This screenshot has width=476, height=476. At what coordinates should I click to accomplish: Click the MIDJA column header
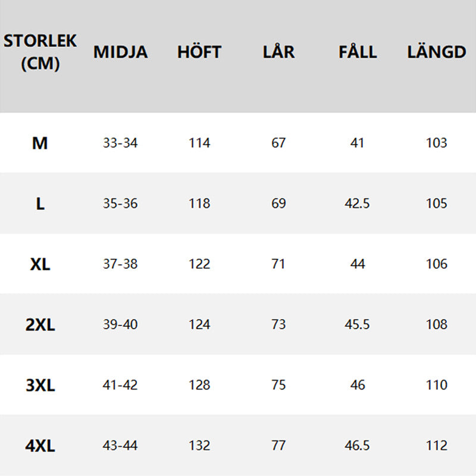pyautogui.click(x=120, y=52)
